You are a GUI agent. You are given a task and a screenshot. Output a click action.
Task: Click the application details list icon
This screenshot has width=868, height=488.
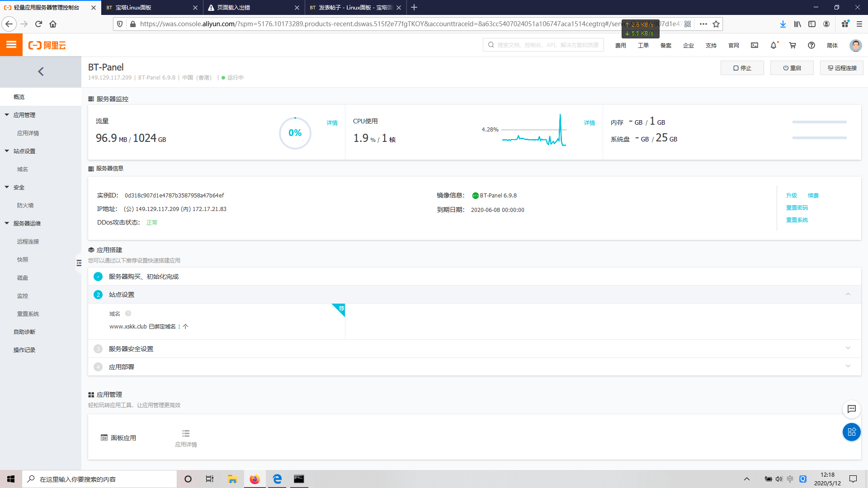coord(186,433)
